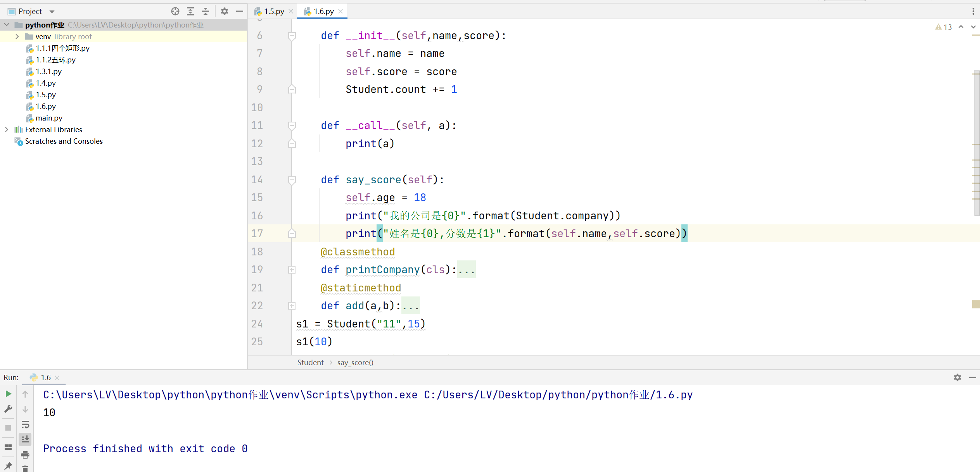Close the 1.6.py editor tab
This screenshot has height=472, width=980.
[340, 11]
